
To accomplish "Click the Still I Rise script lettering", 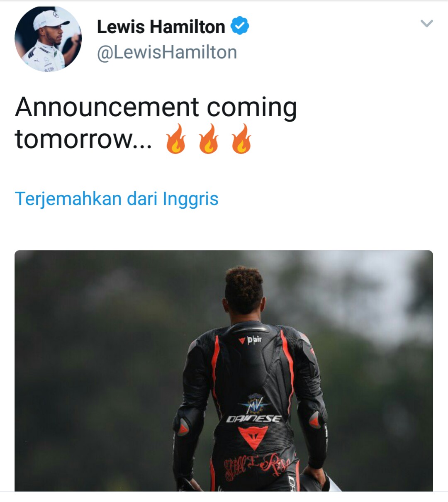I will (256, 465).
